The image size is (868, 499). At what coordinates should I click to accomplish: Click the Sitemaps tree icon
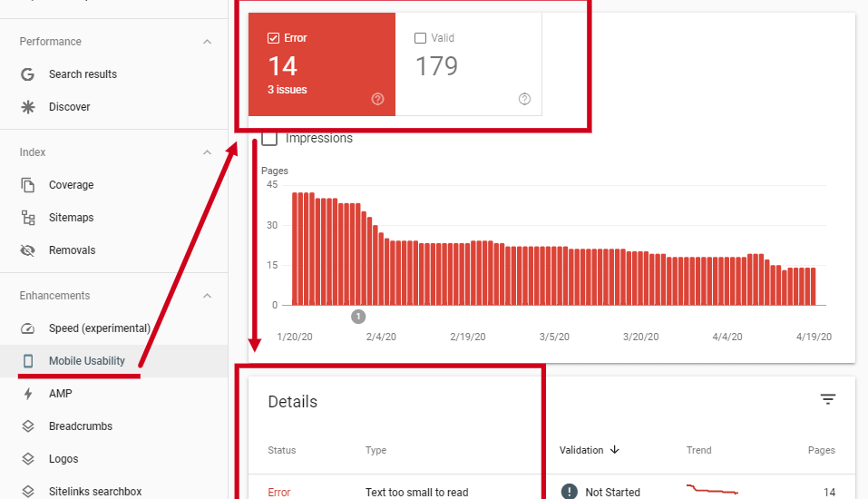[28, 218]
